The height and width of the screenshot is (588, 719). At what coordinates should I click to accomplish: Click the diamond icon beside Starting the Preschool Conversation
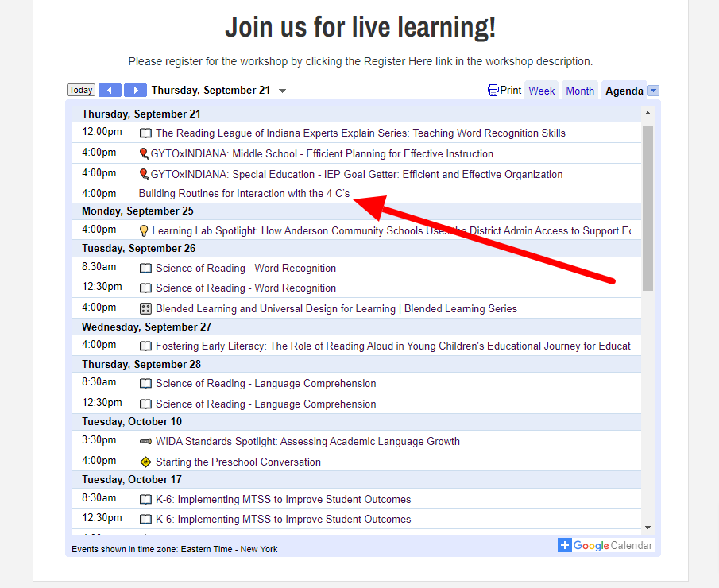(x=144, y=461)
